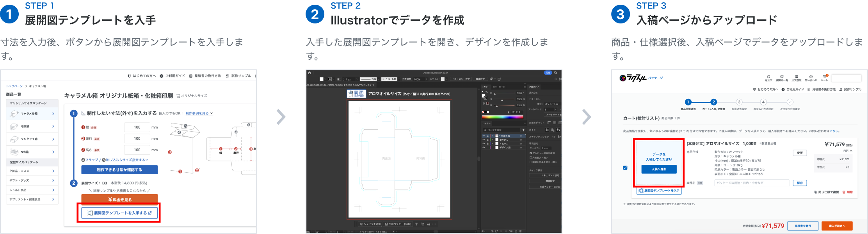This screenshot has height=234, width=868.
Task: Open ご利用ガイド in left screenshot header
Action: (173, 76)
